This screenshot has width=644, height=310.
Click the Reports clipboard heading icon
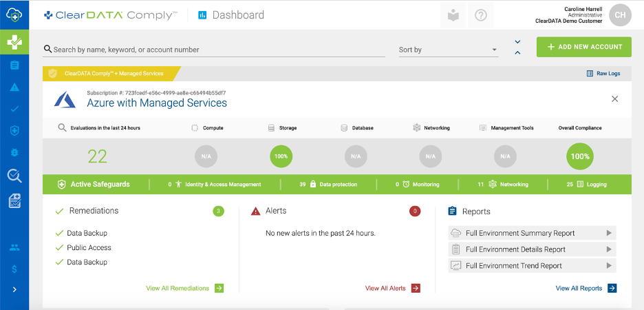(452, 211)
